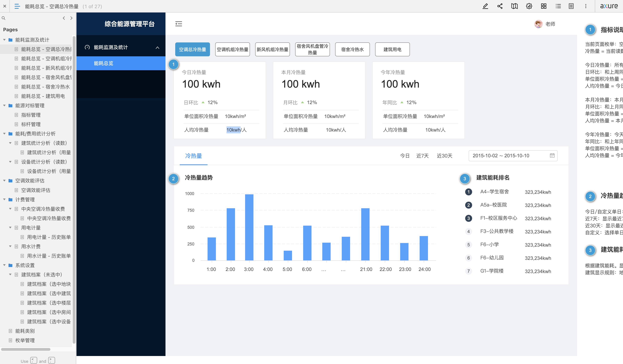Go to the previous page arrow

[x=64, y=18]
